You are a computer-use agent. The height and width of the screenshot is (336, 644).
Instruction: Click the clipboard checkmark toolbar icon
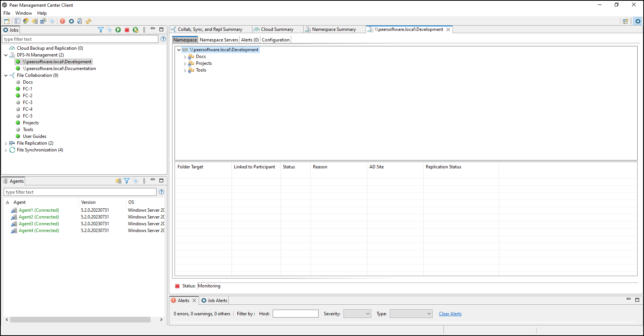click(x=80, y=21)
